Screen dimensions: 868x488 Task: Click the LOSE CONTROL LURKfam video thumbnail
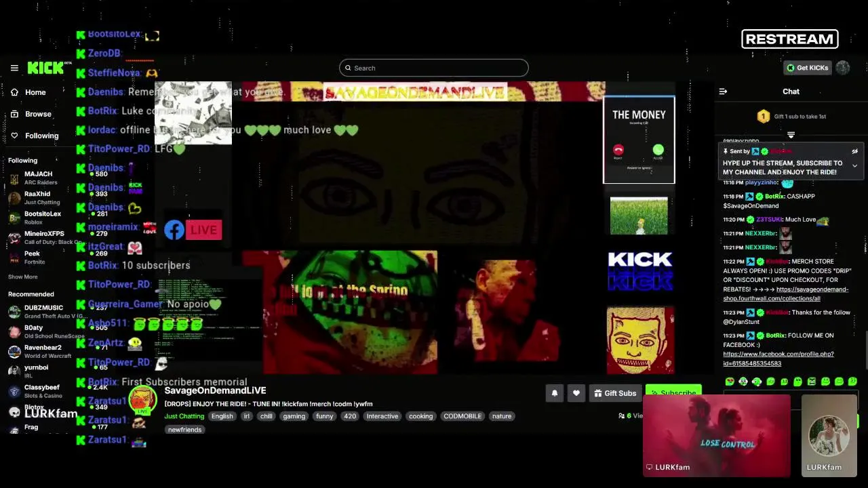(x=717, y=436)
